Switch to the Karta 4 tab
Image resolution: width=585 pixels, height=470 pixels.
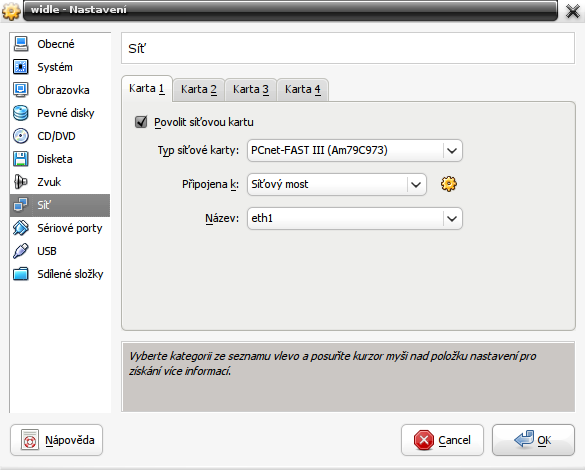click(303, 90)
